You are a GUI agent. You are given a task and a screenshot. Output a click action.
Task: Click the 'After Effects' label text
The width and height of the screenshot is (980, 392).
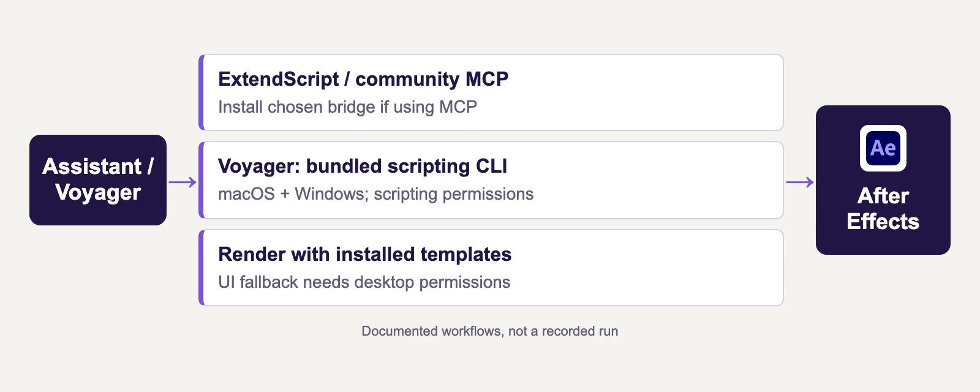[x=883, y=209]
